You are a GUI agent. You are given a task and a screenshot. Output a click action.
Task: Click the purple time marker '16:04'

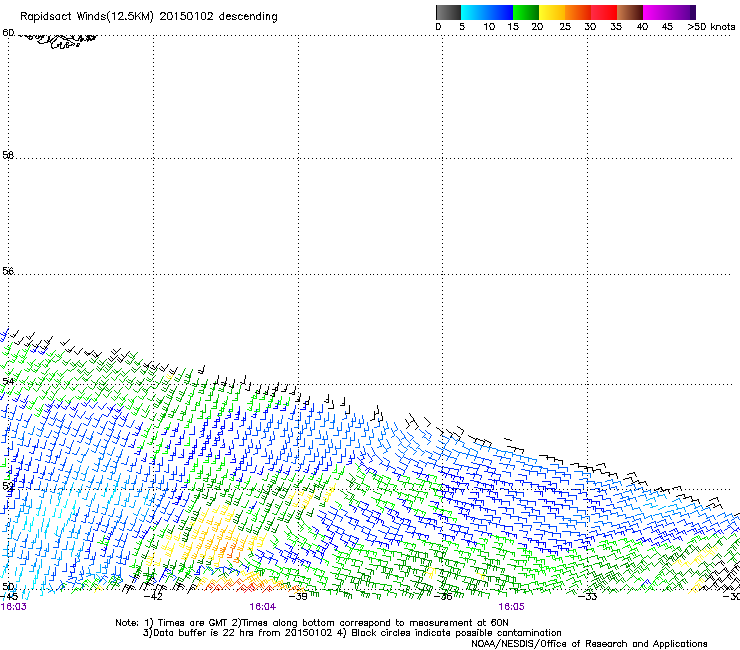pos(263,607)
